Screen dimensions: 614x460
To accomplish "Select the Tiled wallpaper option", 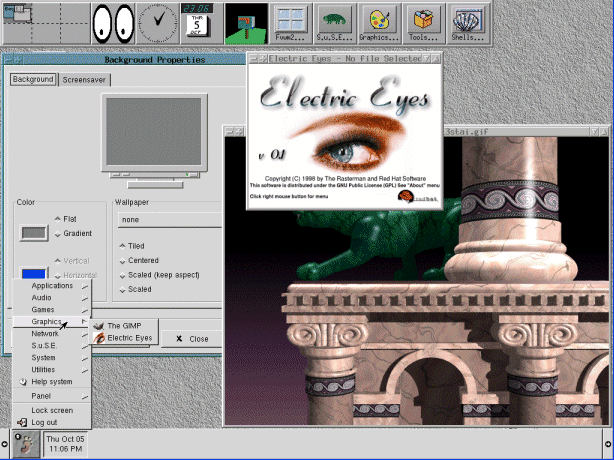I will point(132,246).
